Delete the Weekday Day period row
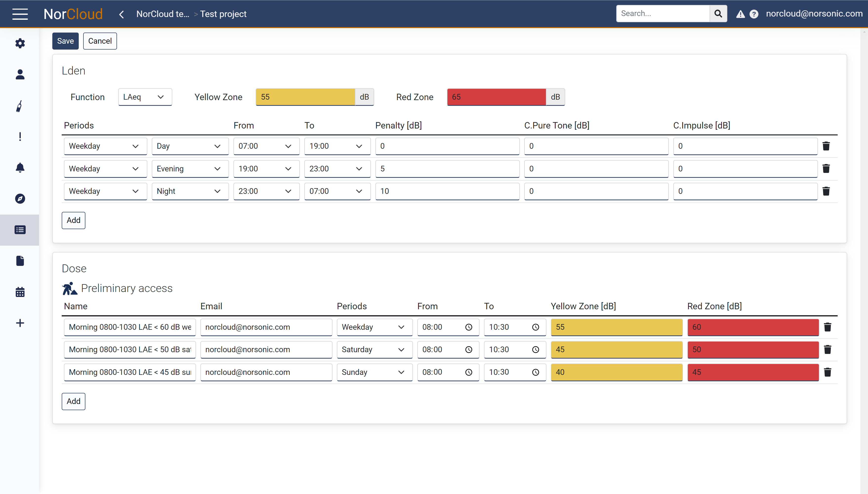The height and width of the screenshot is (494, 868). click(x=826, y=146)
